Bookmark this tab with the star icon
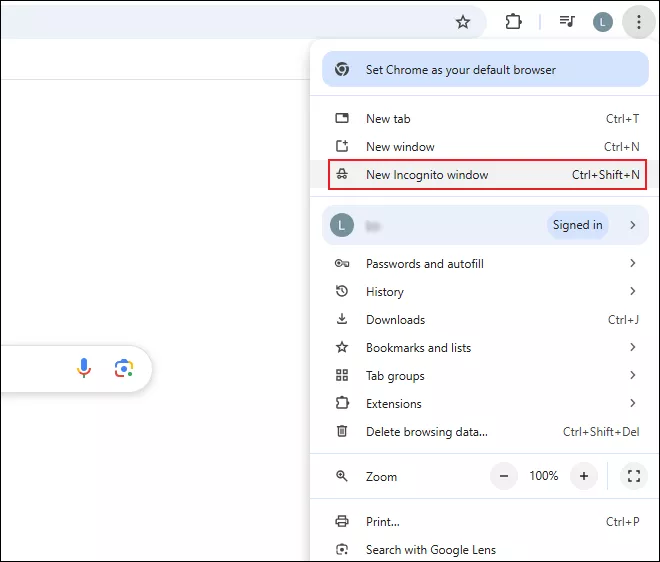Image resolution: width=660 pixels, height=562 pixels. (463, 22)
